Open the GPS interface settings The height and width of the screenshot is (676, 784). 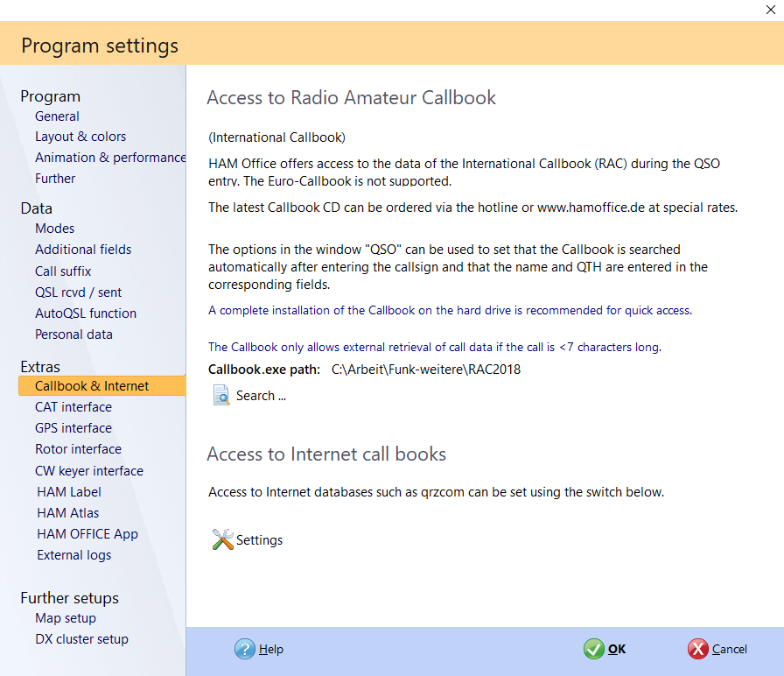73,428
